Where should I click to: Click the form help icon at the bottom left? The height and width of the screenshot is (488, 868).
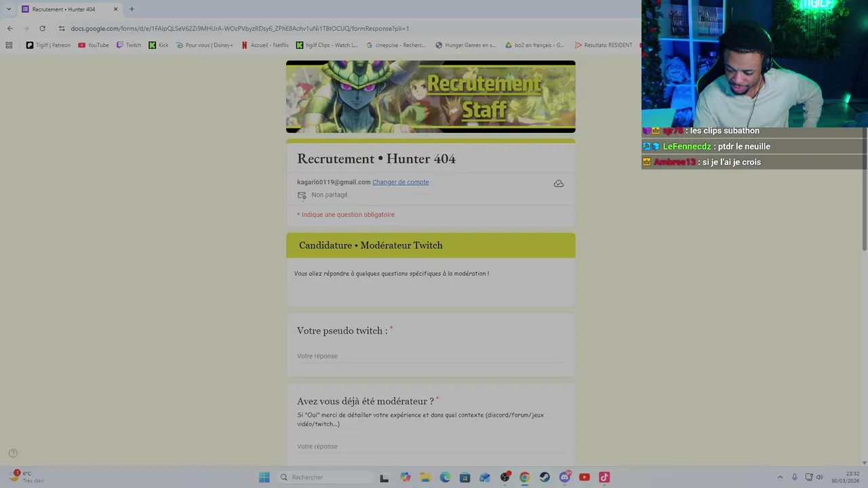coord(12,453)
